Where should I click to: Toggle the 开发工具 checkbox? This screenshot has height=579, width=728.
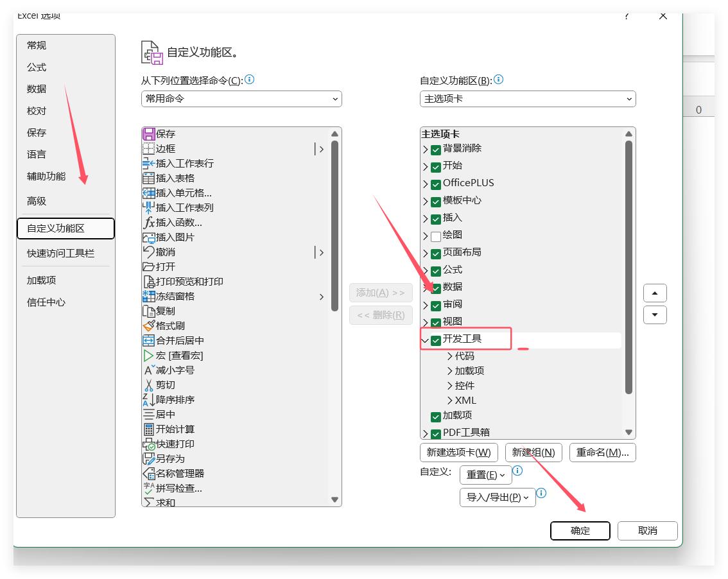[x=435, y=341]
